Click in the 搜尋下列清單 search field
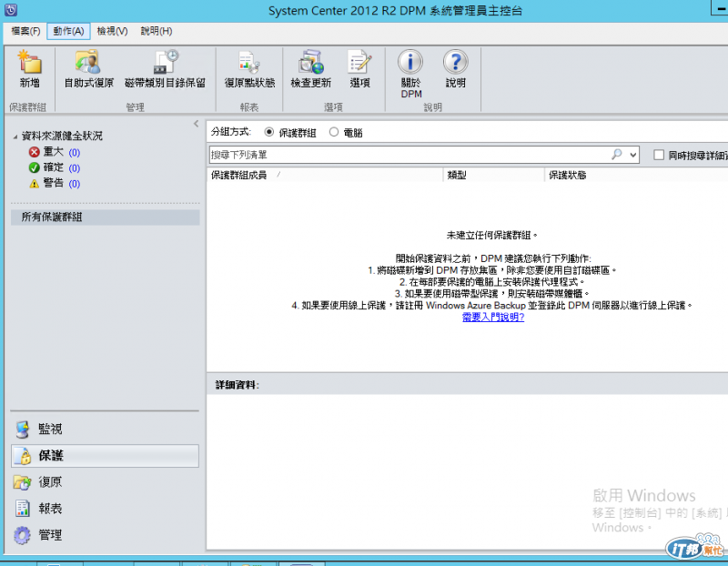Image resolution: width=728 pixels, height=566 pixels. [409, 155]
